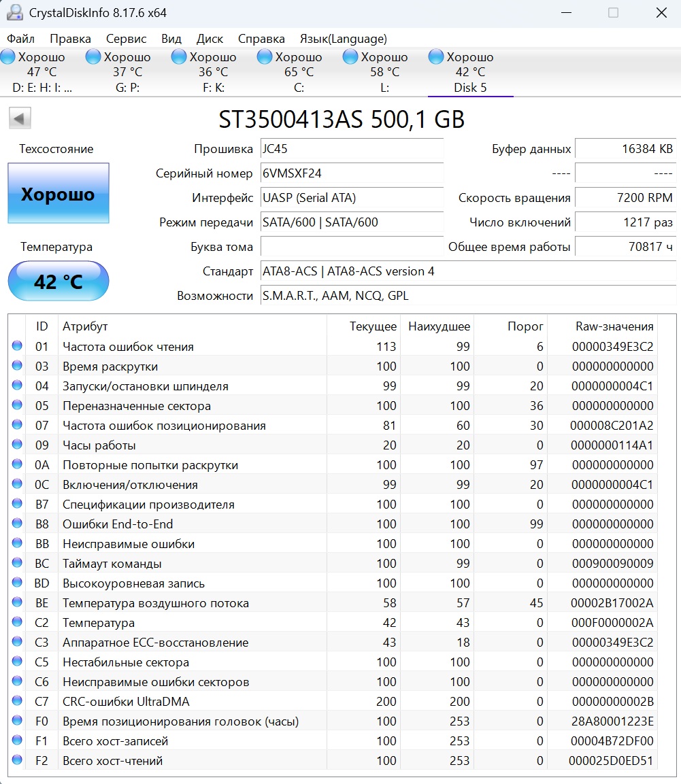Select the status orb for drive C:
The width and height of the screenshot is (681, 784).
pos(265,57)
